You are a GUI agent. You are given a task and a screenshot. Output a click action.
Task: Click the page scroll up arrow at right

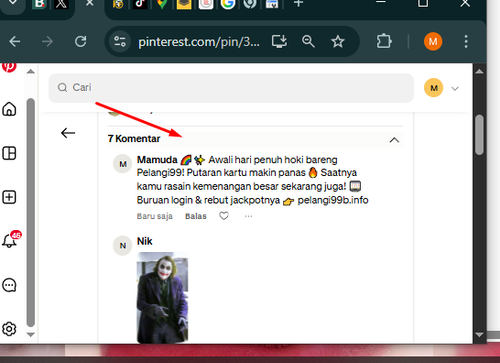(479, 71)
